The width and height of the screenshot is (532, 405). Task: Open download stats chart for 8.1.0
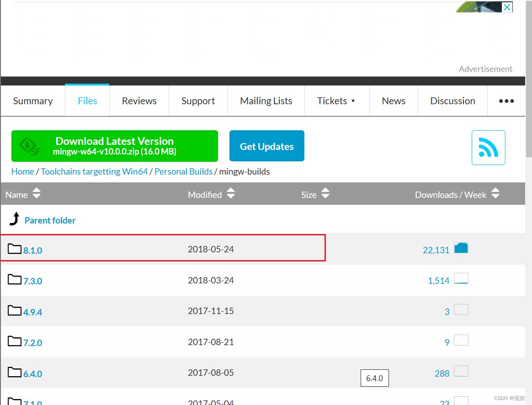(x=461, y=248)
